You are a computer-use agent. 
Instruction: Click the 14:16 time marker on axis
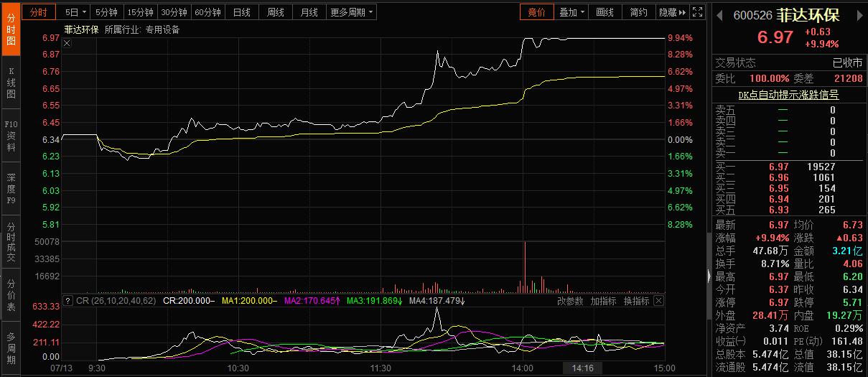[582, 368]
